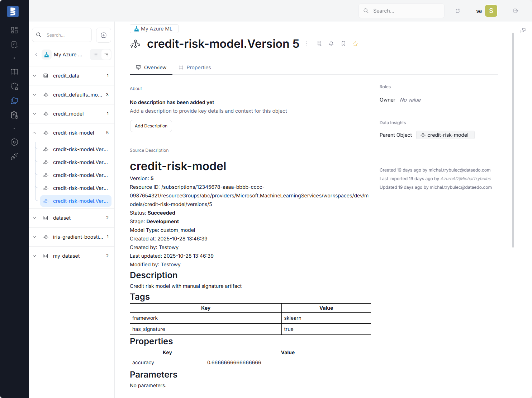The width and height of the screenshot is (532, 398).
Task: Click the Add Description button
Action: coord(151,126)
